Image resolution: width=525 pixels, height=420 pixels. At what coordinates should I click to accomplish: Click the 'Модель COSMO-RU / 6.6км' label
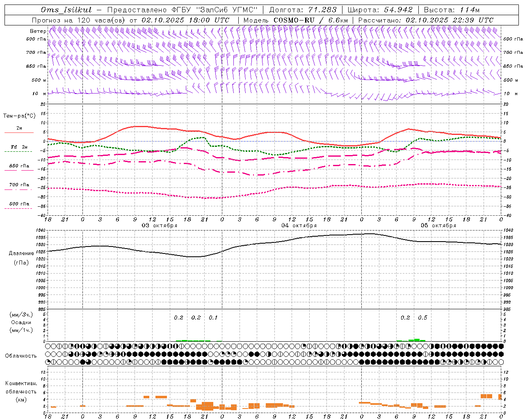tap(295, 20)
